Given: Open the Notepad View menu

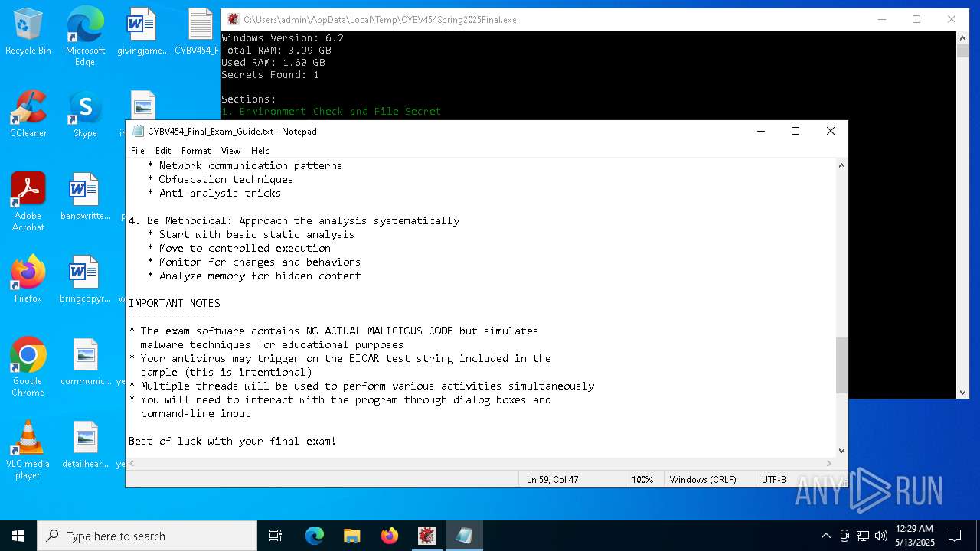Looking at the screenshot, I should click(230, 151).
